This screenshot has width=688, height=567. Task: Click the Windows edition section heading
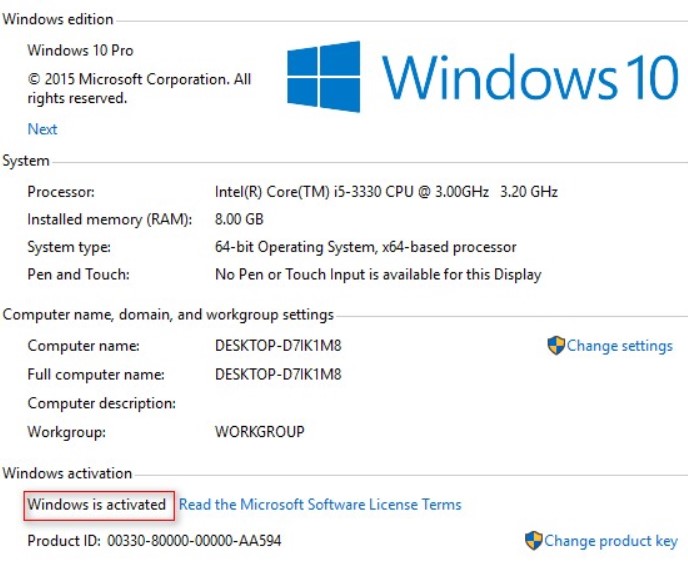click(x=58, y=19)
